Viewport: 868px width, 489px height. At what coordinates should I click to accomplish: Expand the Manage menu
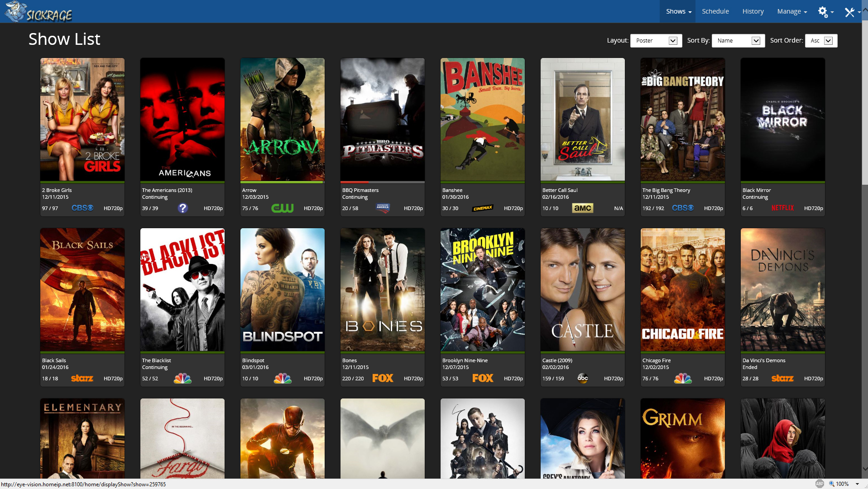click(x=792, y=11)
